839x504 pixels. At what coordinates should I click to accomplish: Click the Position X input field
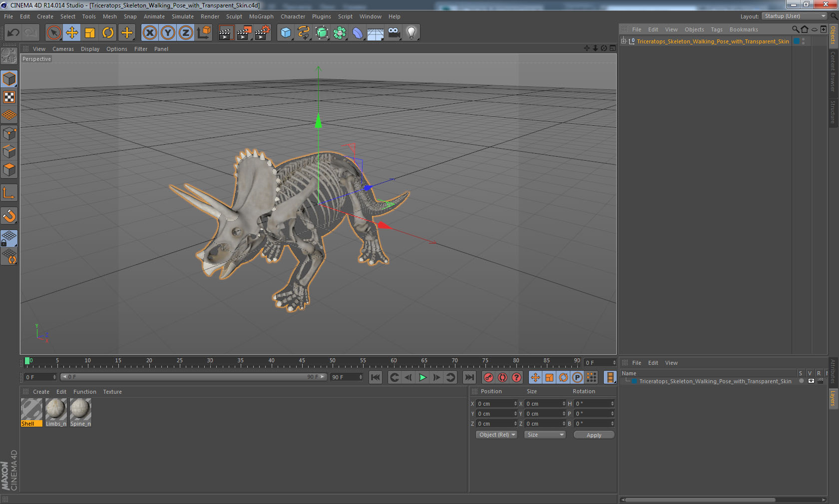496,404
